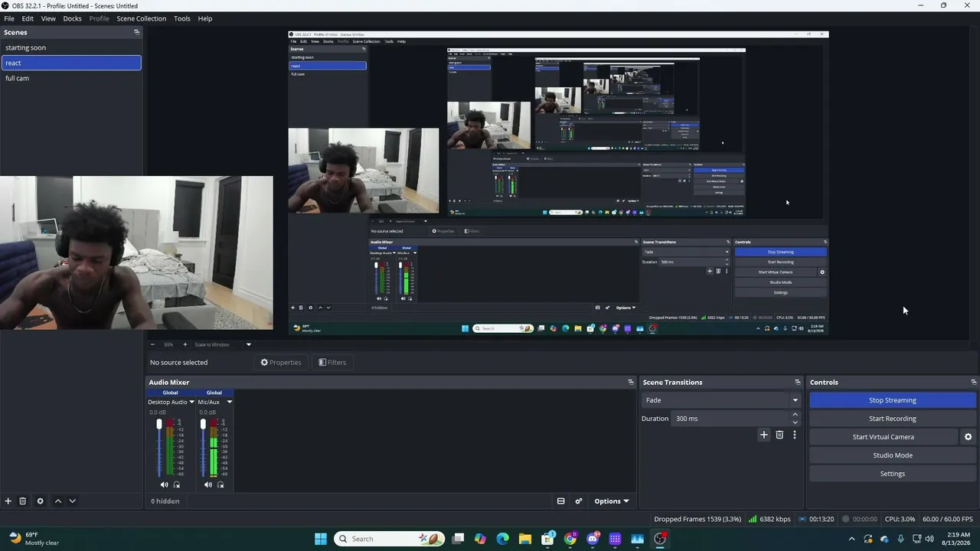Screen dimensions: 980x551
Task: Increase transition duration with up stepper
Action: (x=795, y=415)
